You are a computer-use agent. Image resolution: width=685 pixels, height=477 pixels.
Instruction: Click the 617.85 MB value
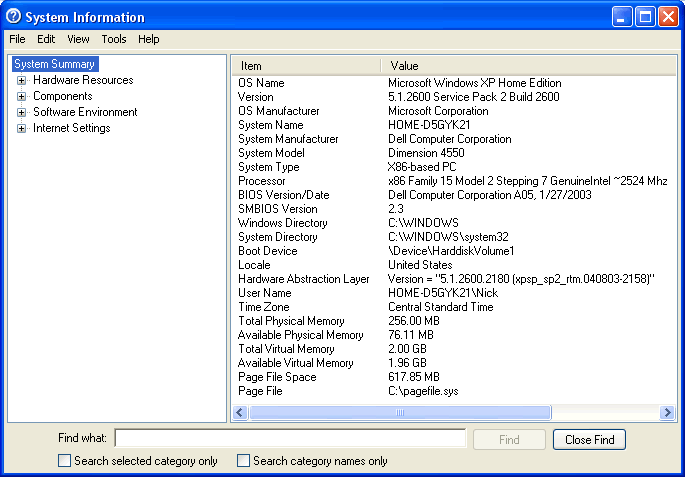(x=413, y=377)
